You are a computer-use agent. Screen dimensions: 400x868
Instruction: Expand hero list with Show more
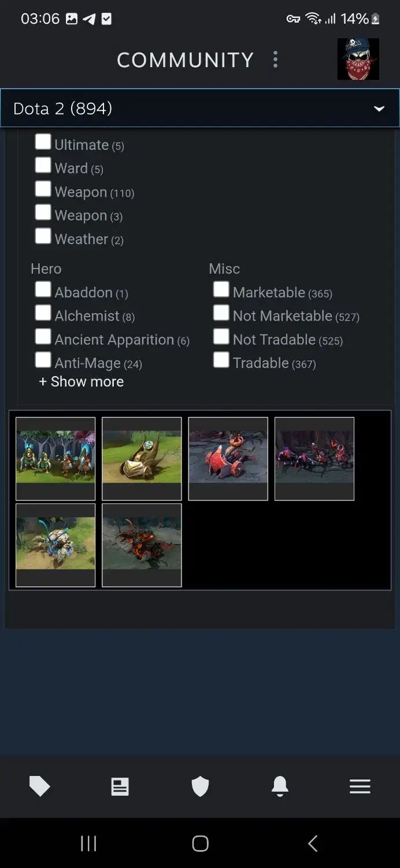pyautogui.click(x=81, y=381)
